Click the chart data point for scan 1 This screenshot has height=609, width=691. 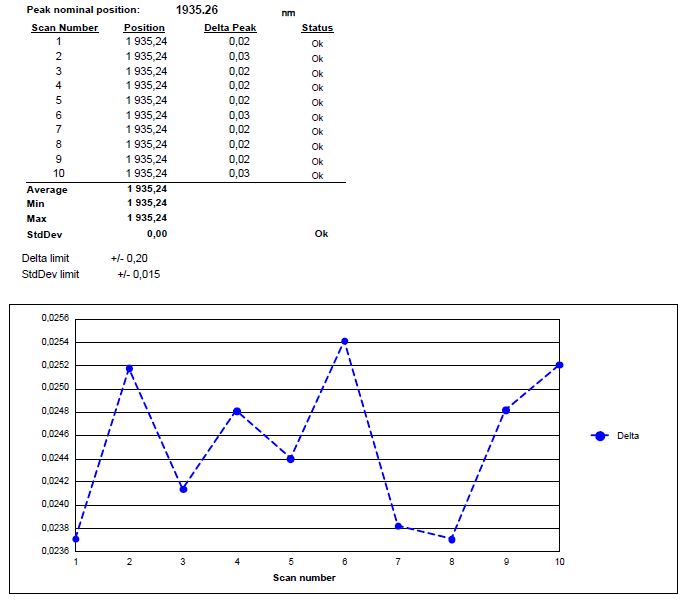pyautogui.click(x=76, y=539)
